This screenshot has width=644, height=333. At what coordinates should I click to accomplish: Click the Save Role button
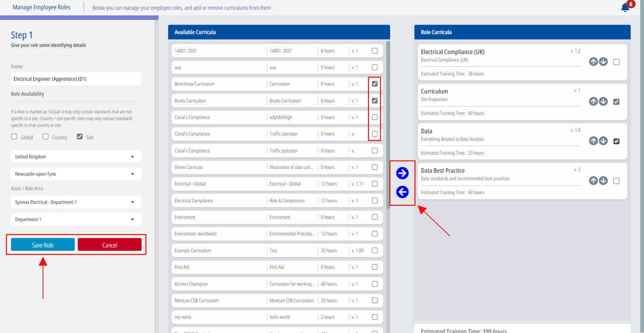pos(43,245)
